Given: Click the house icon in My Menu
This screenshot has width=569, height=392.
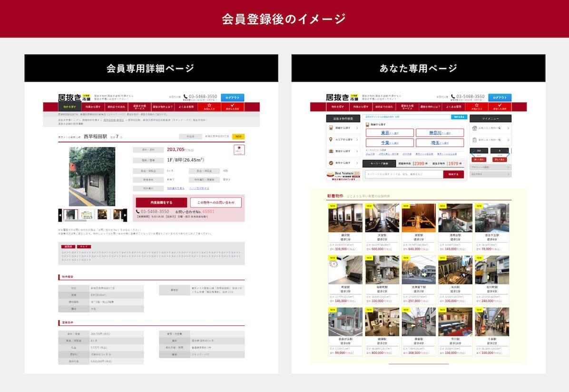Looking at the screenshot, I should [474, 128].
